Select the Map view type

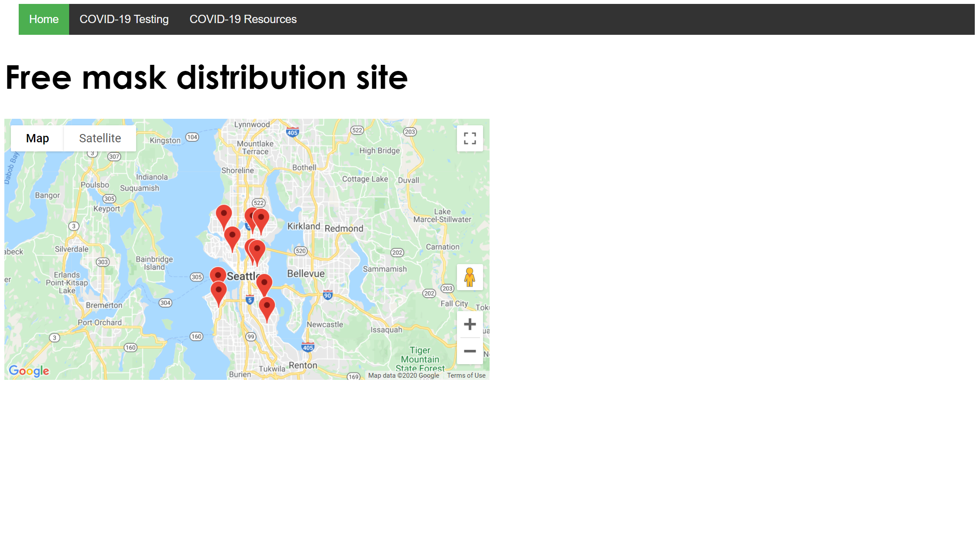[x=37, y=138]
